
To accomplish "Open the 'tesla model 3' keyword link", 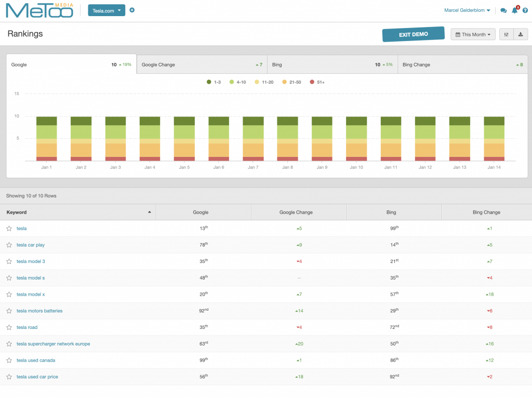I will 31,261.
